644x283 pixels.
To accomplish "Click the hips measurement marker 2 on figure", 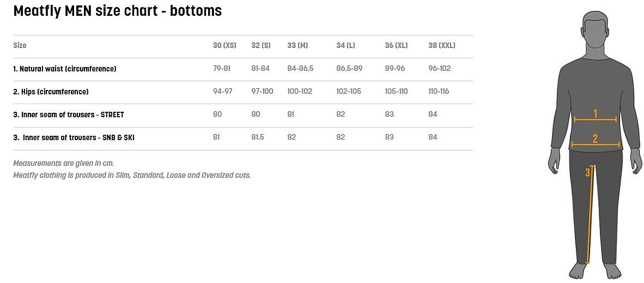I will 595,139.
